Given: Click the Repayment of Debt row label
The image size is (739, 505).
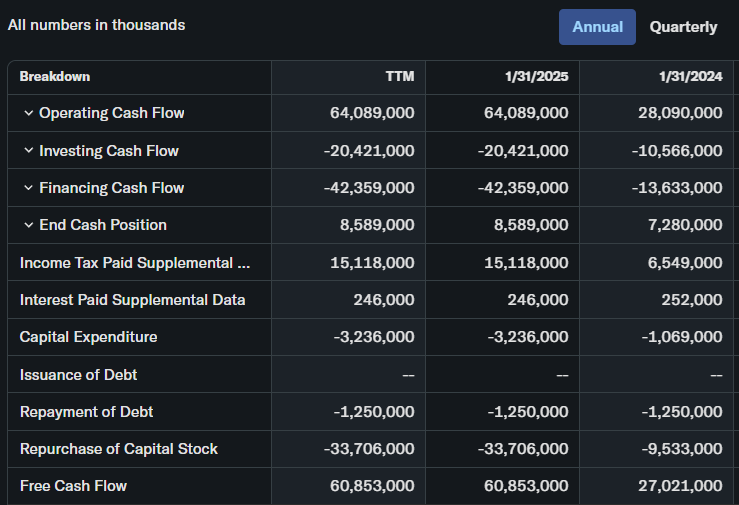Looking at the screenshot, I should point(86,412).
